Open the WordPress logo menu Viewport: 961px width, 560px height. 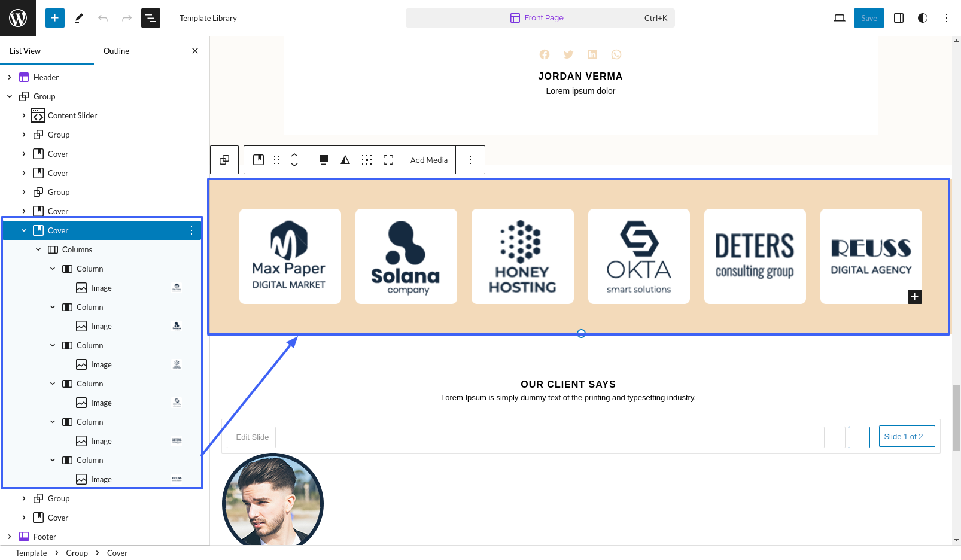(18, 18)
